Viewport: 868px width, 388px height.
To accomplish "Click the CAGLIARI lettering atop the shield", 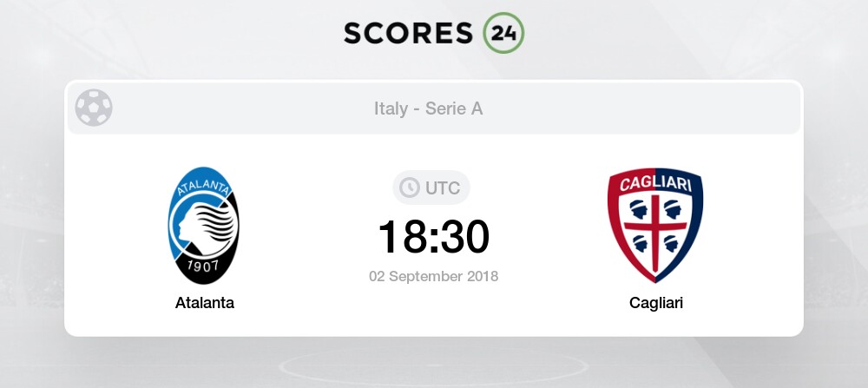I will tap(655, 184).
